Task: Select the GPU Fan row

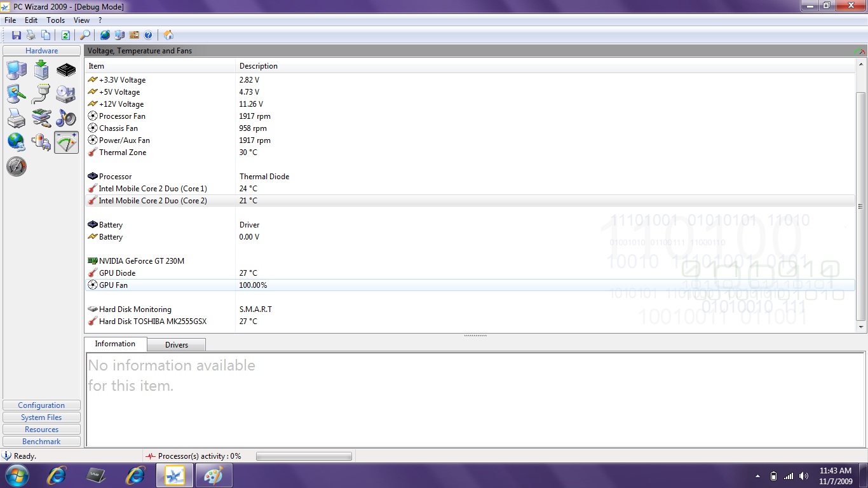Action: [470, 285]
